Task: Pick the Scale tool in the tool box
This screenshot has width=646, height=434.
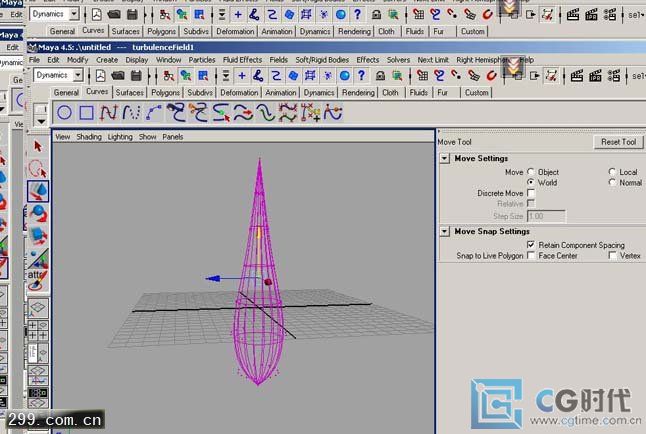Action: coord(38,236)
